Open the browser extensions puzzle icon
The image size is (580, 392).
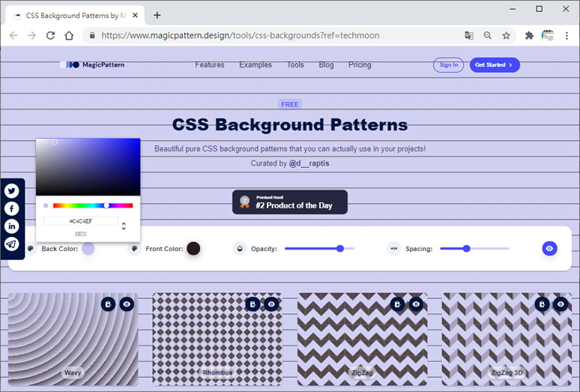[529, 35]
